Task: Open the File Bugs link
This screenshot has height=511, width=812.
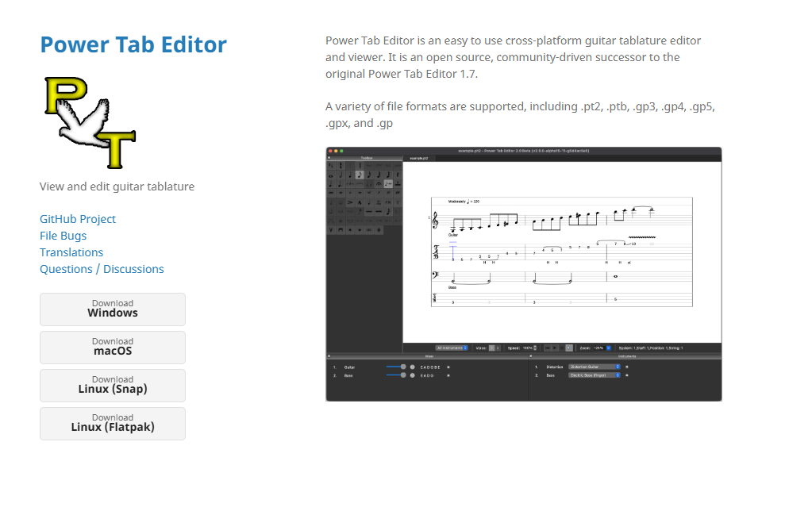Action: pyautogui.click(x=63, y=236)
